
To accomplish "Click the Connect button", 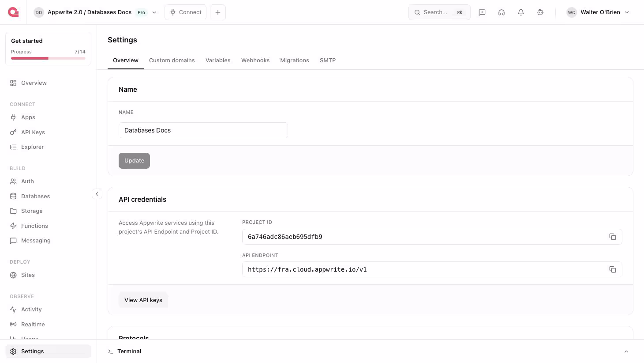I will [x=186, y=12].
